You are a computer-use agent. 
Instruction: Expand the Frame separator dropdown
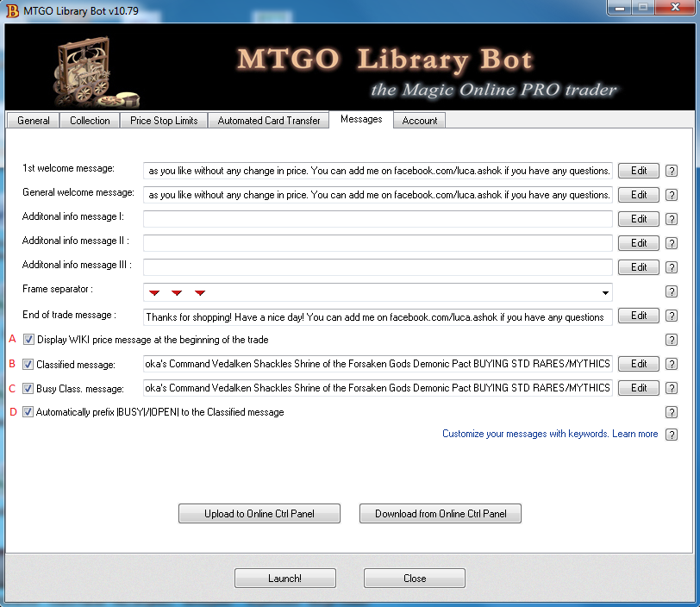click(x=605, y=291)
